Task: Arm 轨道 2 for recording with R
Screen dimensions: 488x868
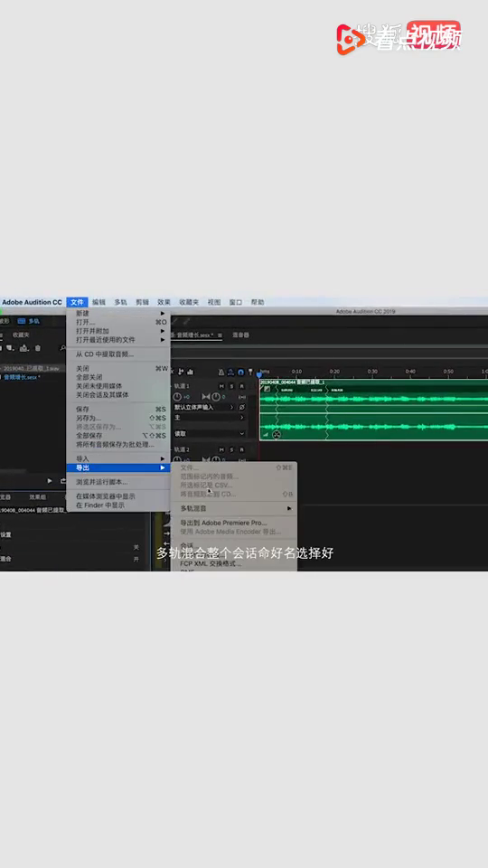Action: click(x=242, y=449)
